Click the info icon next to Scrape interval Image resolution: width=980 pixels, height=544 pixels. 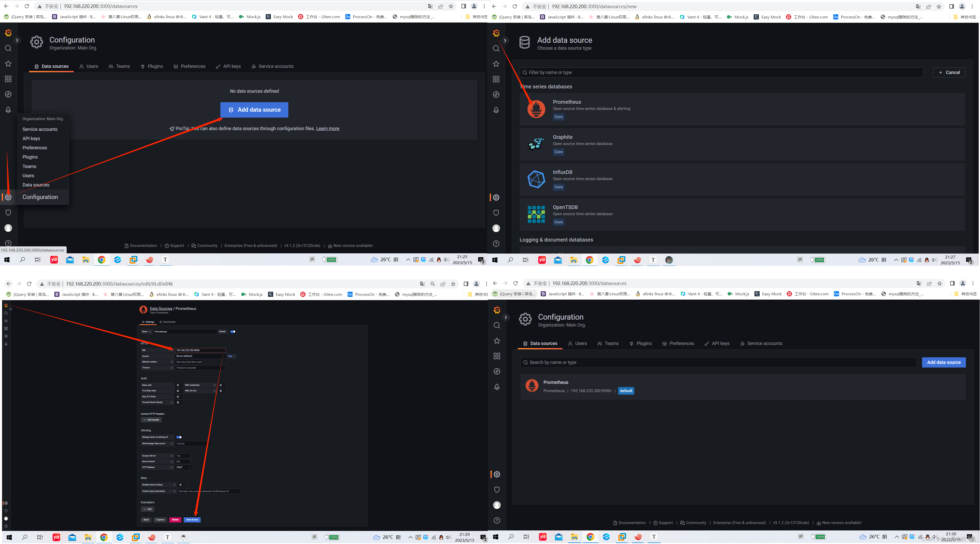(x=171, y=455)
